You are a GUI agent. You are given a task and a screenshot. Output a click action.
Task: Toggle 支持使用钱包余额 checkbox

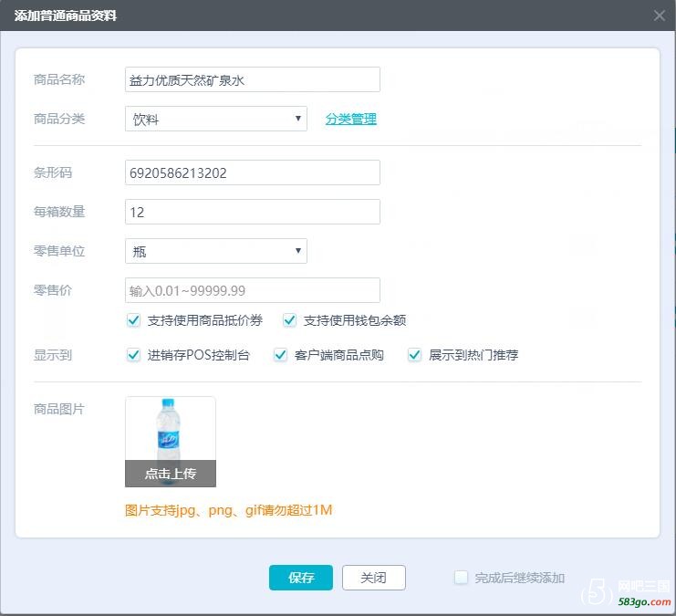click(289, 320)
